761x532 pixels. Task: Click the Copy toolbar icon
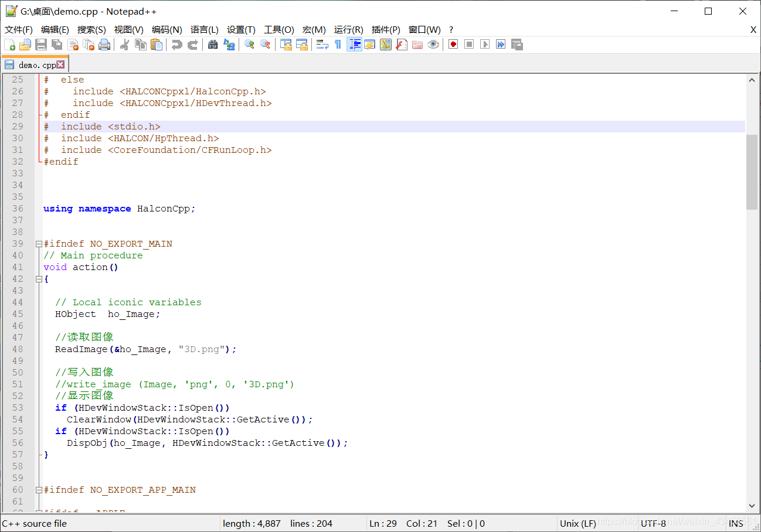click(x=141, y=45)
